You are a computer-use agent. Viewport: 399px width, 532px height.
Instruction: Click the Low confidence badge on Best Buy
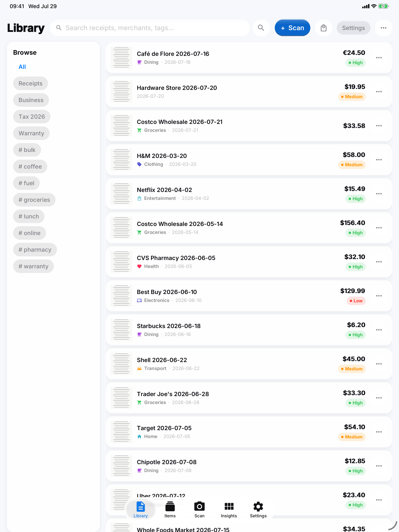tap(356, 301)
